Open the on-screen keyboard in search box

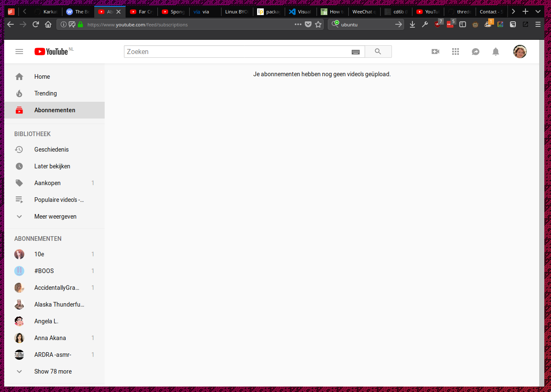point(355,52)
